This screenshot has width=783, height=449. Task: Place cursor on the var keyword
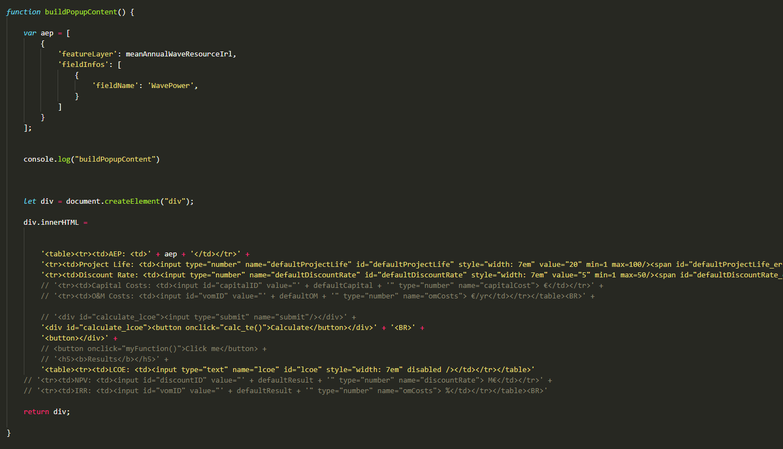pos(30,32)
